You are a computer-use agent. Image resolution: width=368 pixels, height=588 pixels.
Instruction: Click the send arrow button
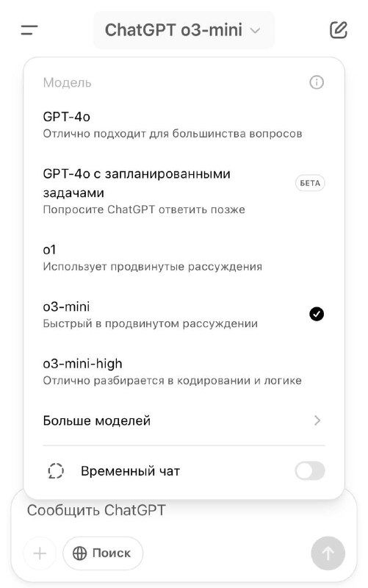point(328,553)
